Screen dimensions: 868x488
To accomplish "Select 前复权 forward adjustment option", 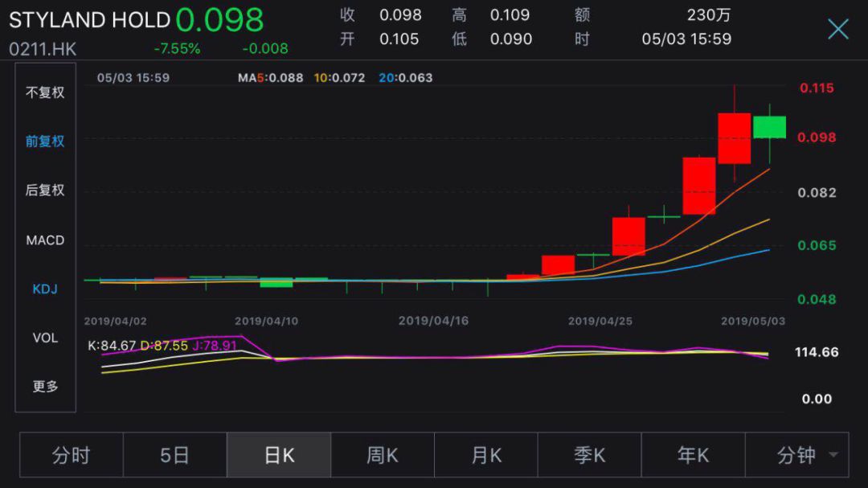I will click(x=45, y=141).
